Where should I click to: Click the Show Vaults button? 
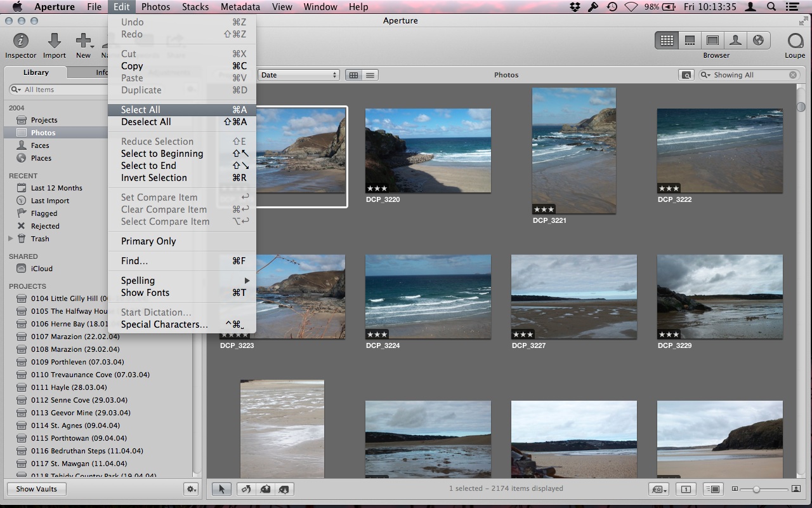[x=36, y=489]
